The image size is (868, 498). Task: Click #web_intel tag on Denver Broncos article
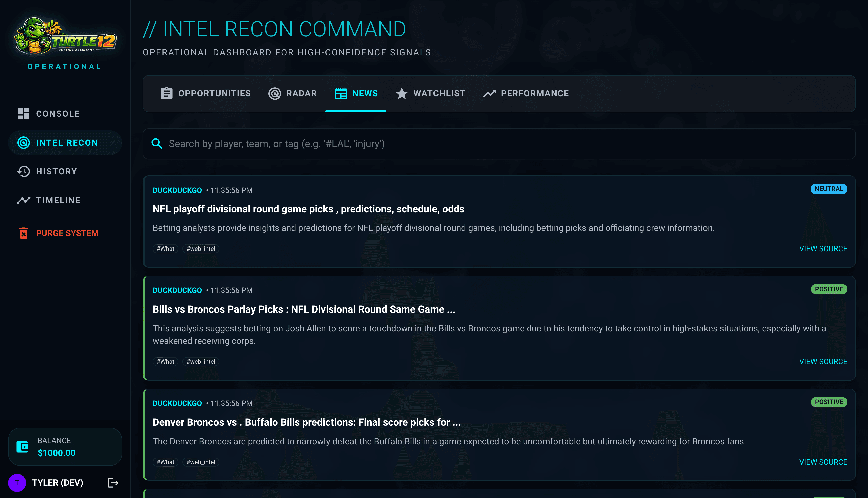tap(200, 462)
